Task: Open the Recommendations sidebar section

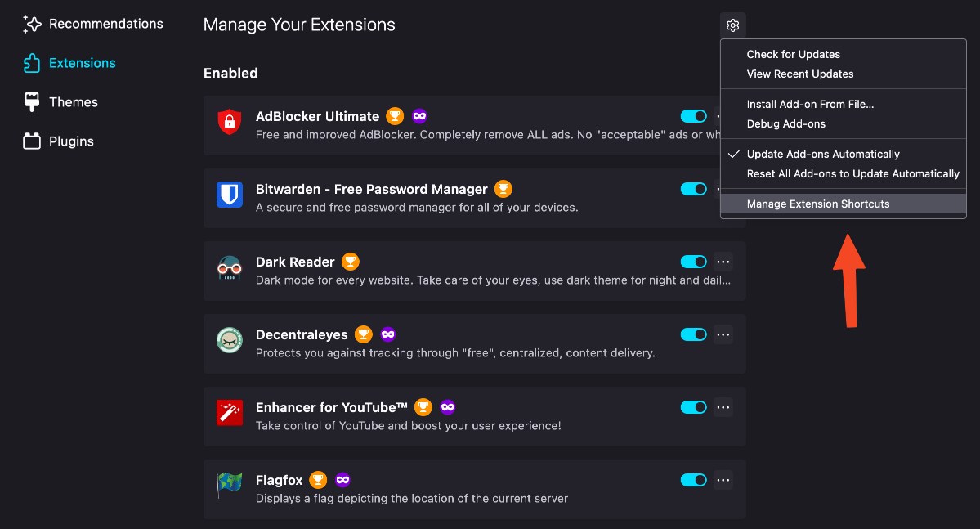Action: 105,24
